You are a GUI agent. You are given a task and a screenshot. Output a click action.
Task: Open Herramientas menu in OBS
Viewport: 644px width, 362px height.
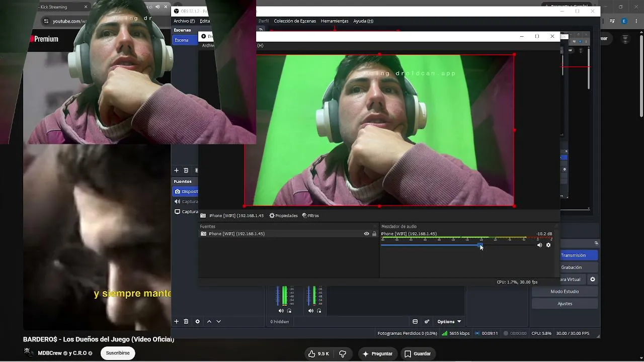[335, 21]
